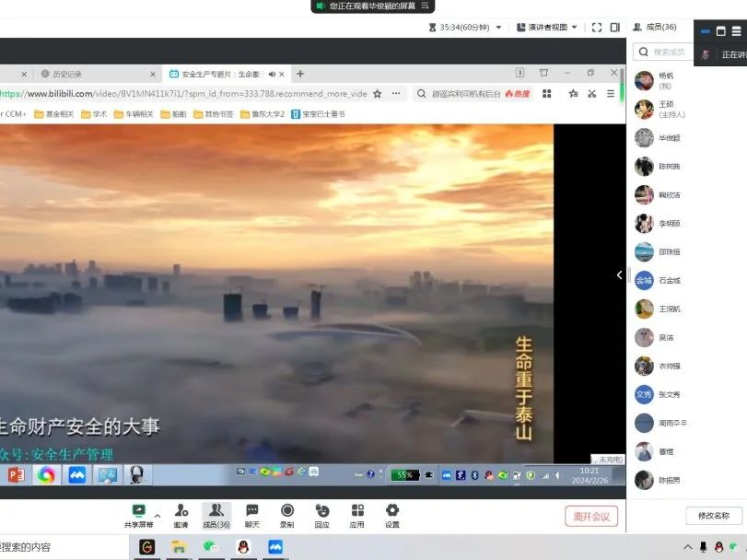Switch to the 历史记录 browser tab
Viewport: 747px width, 560px height.
coord(98,74)
